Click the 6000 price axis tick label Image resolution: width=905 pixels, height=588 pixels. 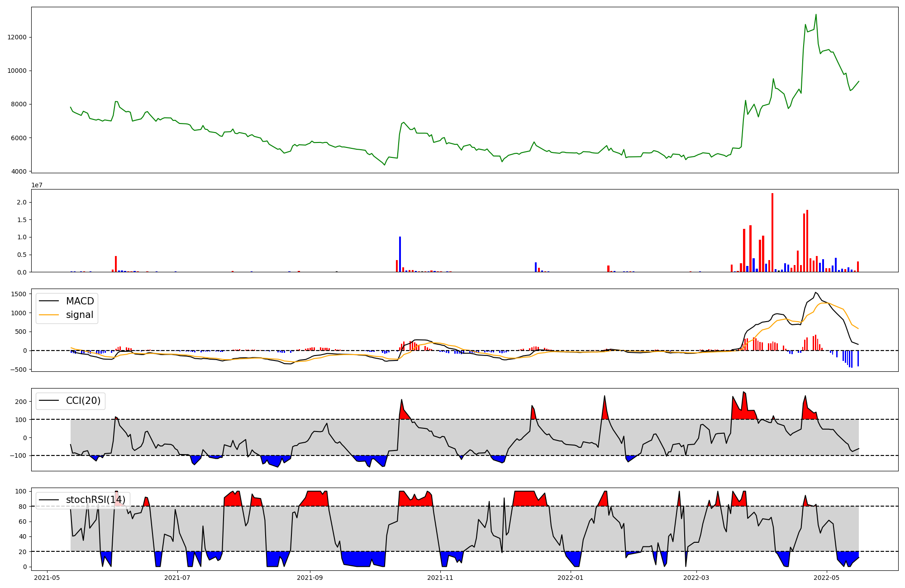[19, 138]
